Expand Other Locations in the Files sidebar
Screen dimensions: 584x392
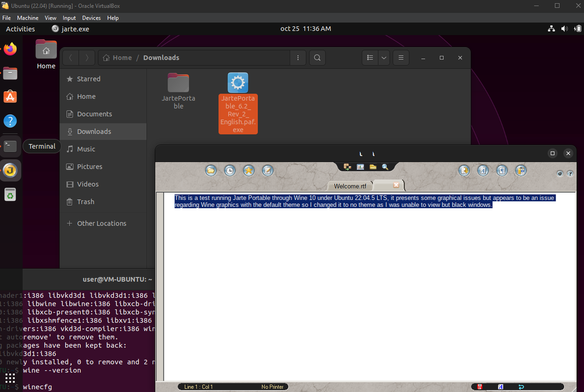[103, 223]
